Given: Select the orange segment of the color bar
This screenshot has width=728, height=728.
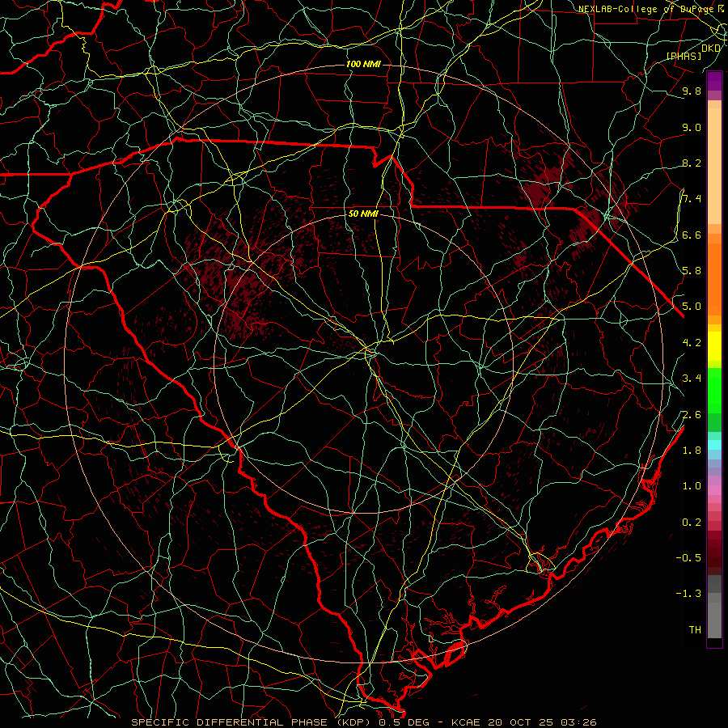Looking at the screenshot, I should pos(714,279).
